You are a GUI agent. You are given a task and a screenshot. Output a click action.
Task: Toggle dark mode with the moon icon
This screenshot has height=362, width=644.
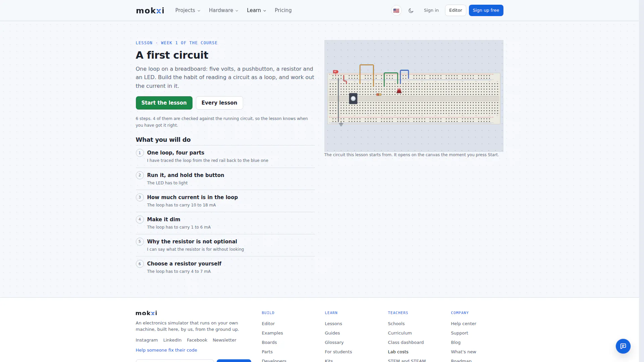[411, 10]
